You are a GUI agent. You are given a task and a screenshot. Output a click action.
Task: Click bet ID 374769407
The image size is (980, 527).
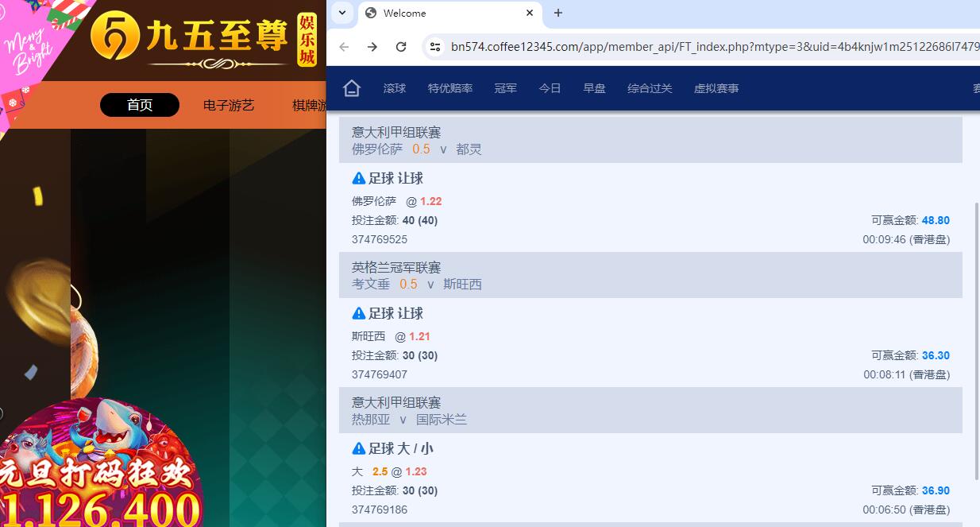pos(380,374)
